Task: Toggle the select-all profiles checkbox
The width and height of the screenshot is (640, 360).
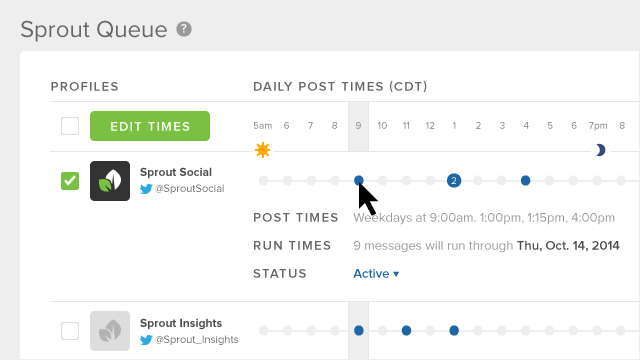Action: click(70, 126)
